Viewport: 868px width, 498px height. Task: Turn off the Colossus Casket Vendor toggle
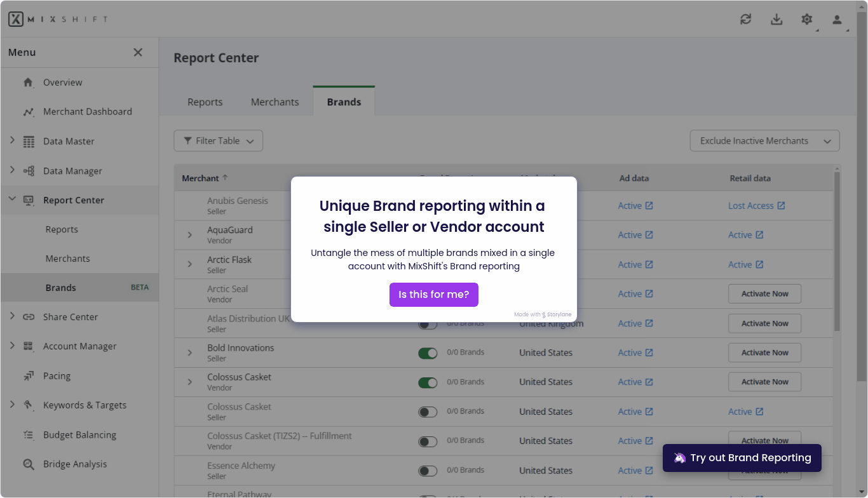click(x=428, y=382)
